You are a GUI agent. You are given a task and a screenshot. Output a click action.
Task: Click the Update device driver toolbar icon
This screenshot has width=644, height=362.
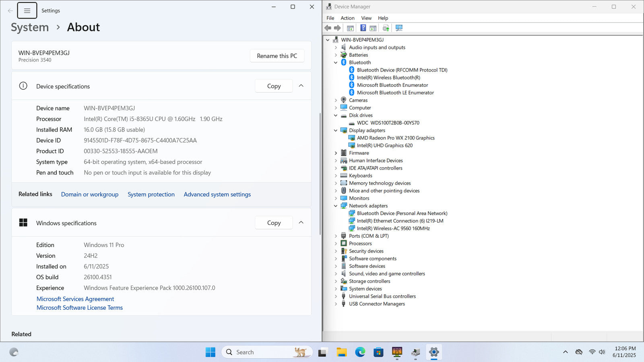[x=386, y=28]
